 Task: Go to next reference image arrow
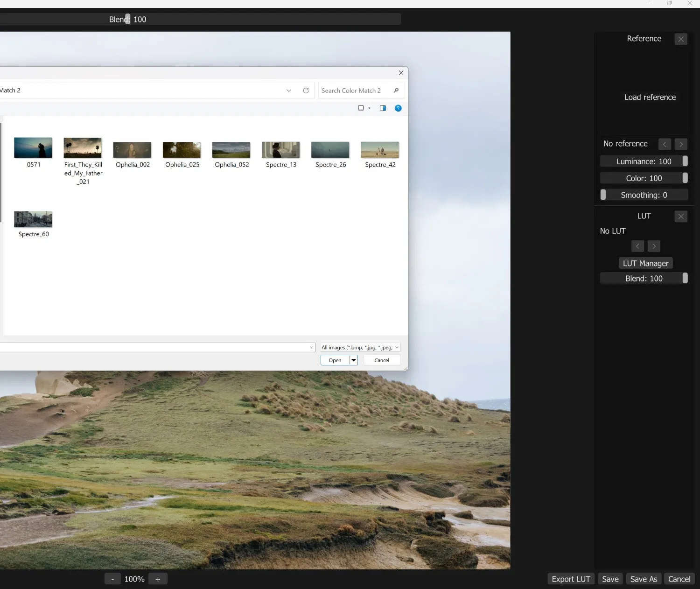coord(681,144)
